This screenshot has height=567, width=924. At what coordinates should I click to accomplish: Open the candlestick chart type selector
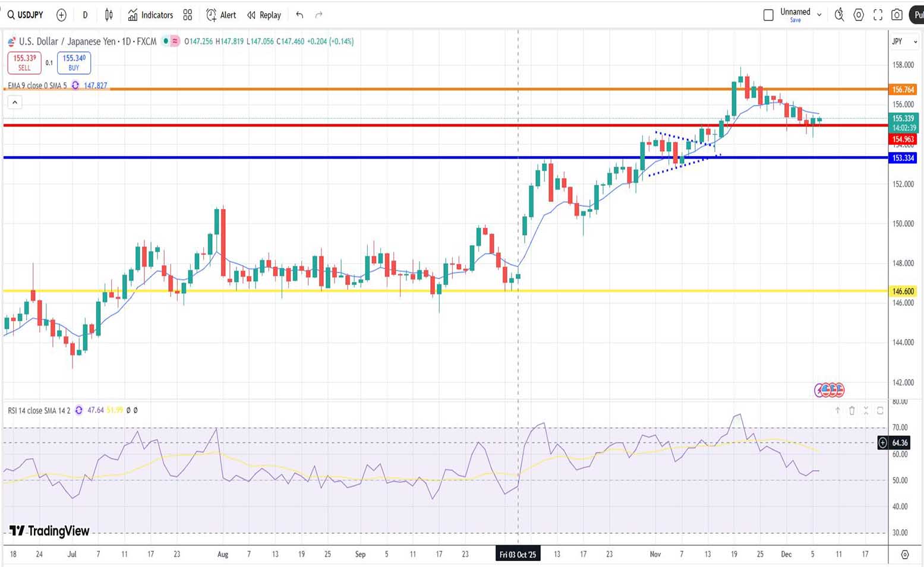pyautogui.click(x=109, y=15)
